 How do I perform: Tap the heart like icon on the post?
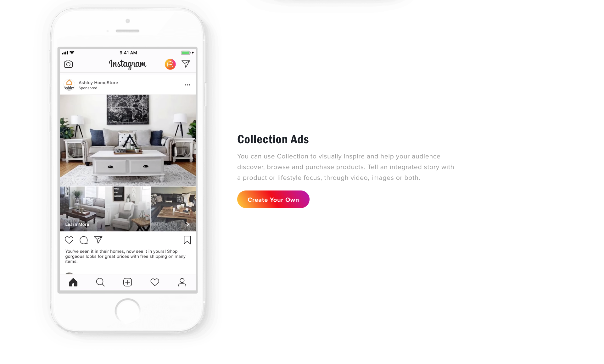point(69,240)
